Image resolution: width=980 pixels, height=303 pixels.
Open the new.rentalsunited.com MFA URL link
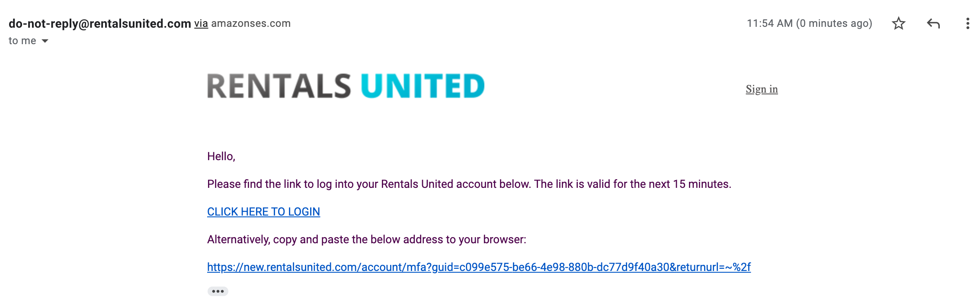click(479, 267)
